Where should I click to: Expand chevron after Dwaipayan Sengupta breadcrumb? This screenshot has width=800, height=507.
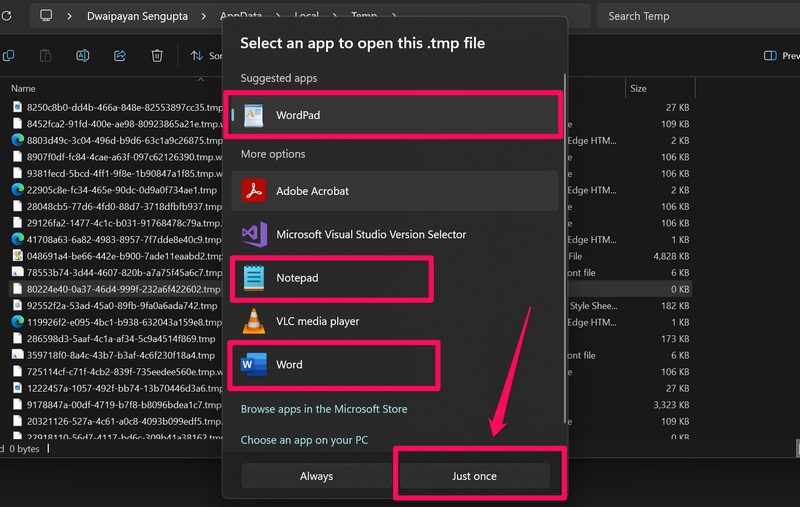[201, 16]
